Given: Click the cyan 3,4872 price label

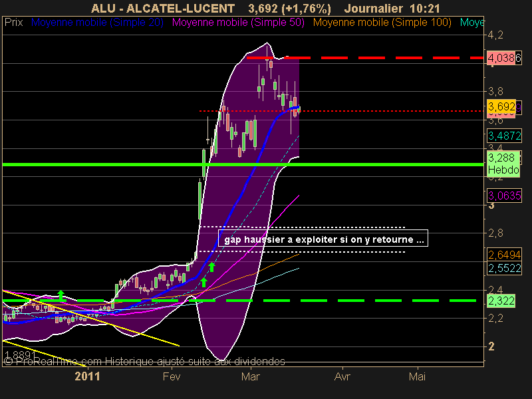Looking at the screenshot, I should click(x=504, y=136).
